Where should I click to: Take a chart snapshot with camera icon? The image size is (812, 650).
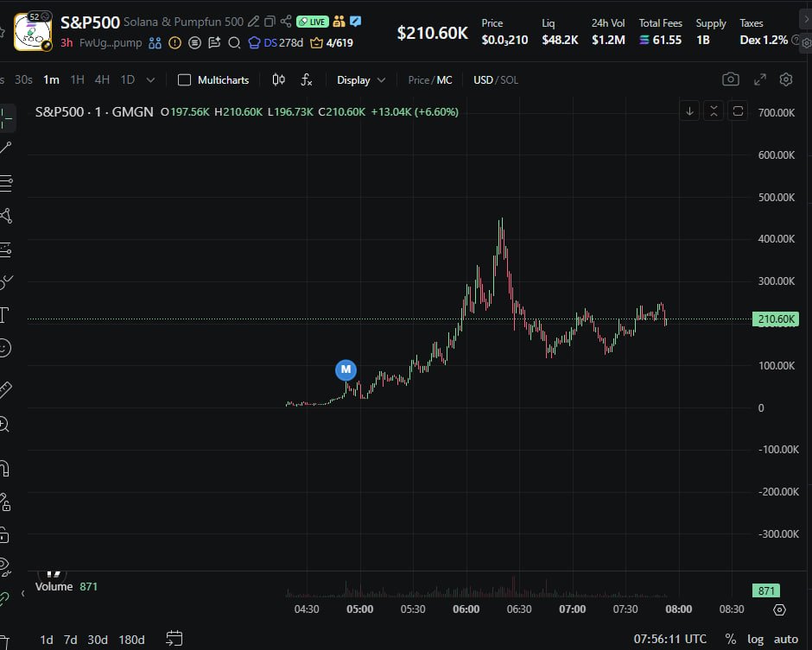point(731,79)
